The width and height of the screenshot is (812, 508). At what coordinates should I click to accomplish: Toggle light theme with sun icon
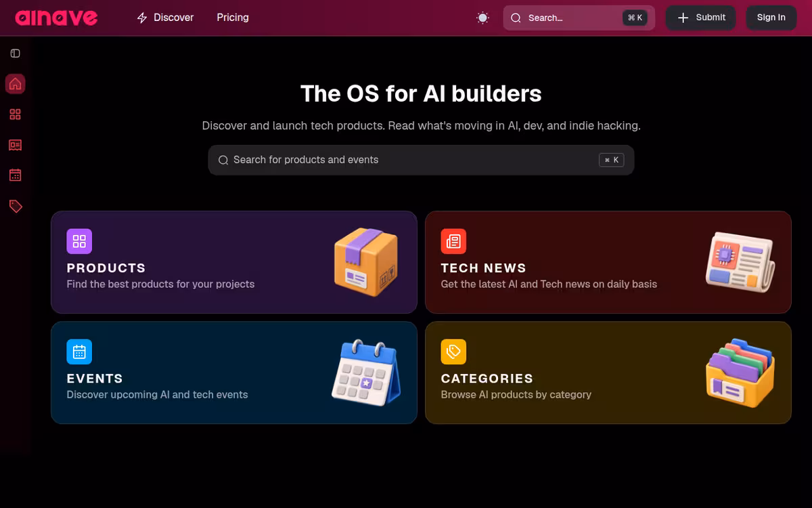point(482,18)
